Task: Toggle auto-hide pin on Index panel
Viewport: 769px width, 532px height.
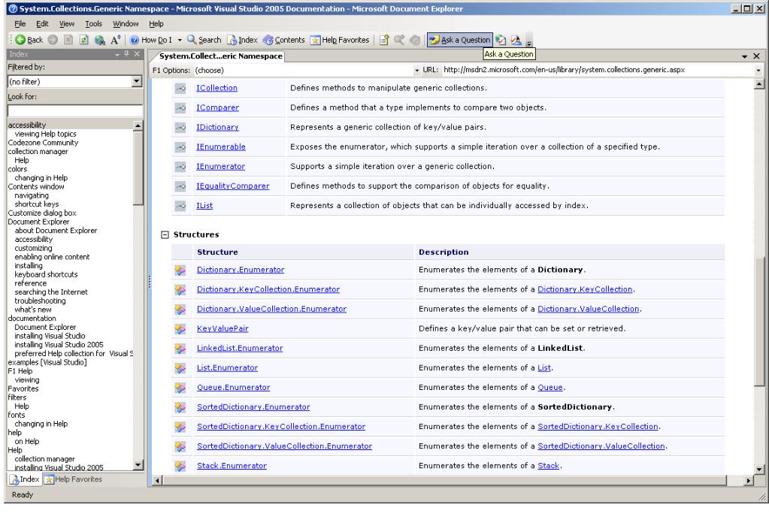Action: (x=126, y=54)
